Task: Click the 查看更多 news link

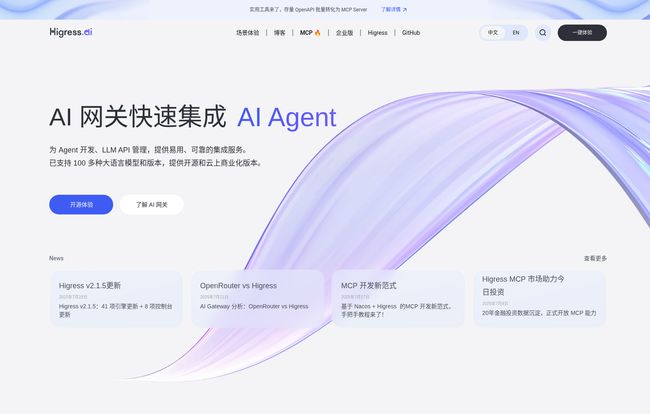Action: [595, 258]
